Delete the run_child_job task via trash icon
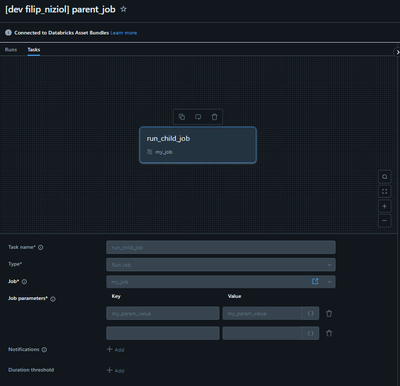Image resolution: width=400 pixels, height=386 pixels. pos(214,117)
